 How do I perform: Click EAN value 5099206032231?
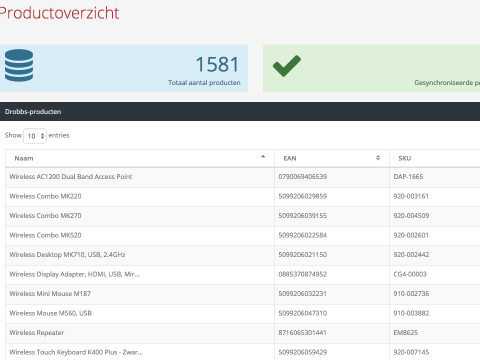[x=303, y=294]
